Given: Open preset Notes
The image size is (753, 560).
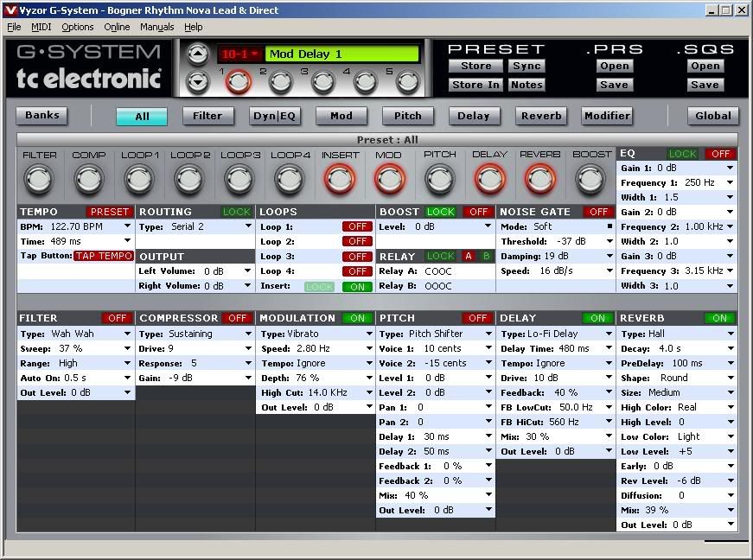Looking at the screenshot, I should pyautogui.click(x=526, y=85).
